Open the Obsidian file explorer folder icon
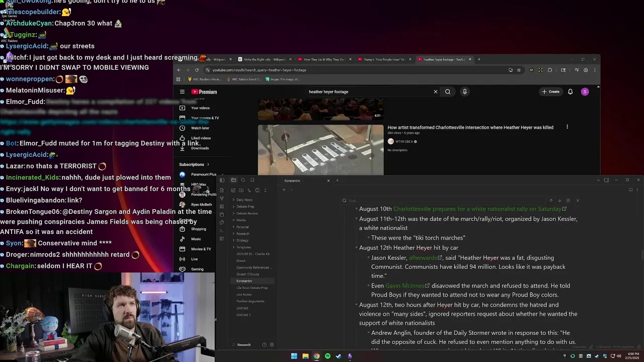 (233, 180)
